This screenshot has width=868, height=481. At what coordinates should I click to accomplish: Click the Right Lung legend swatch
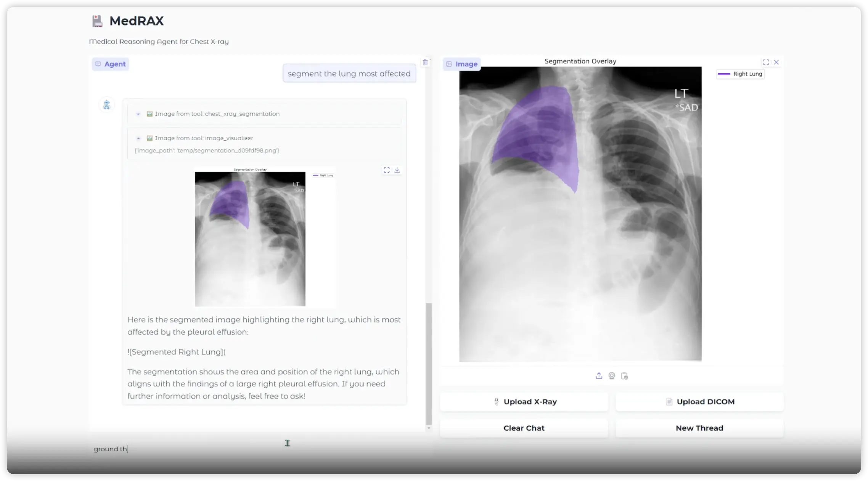coord(724,74)
